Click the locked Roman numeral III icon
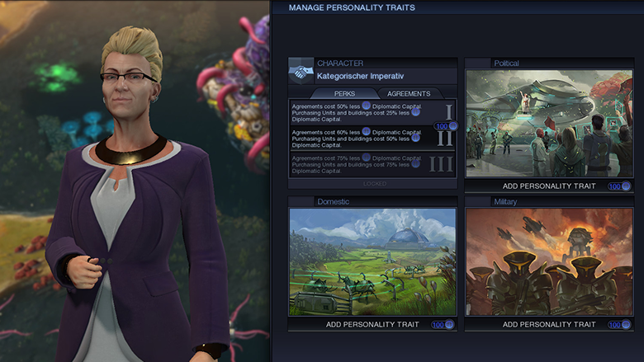The image size is (644, 362). [x=442, y=164]
